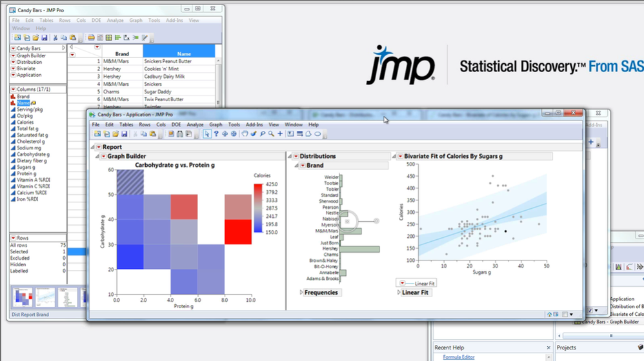
Task: Select the Hershey histogram bar
Action: (x=359, y=249)
